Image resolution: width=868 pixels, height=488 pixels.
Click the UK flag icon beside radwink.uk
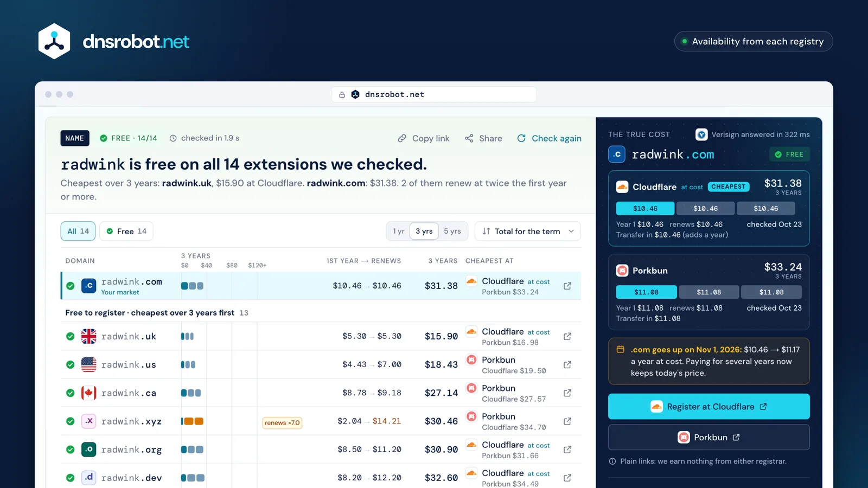[x=89, y=336]
